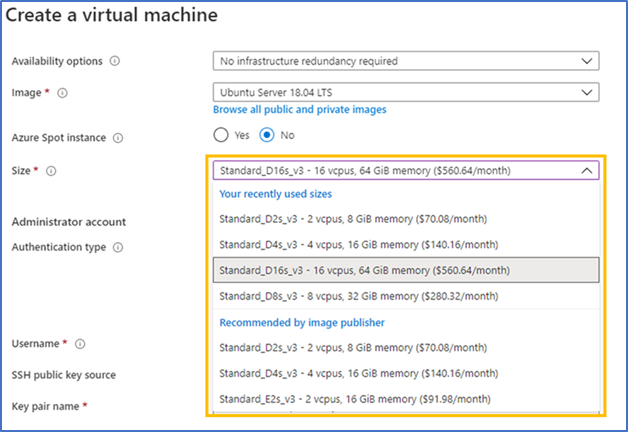The width and height of the screenshot is (628, 432).
Task: Click info icon beside Authentication type
Action: point(118,247)
